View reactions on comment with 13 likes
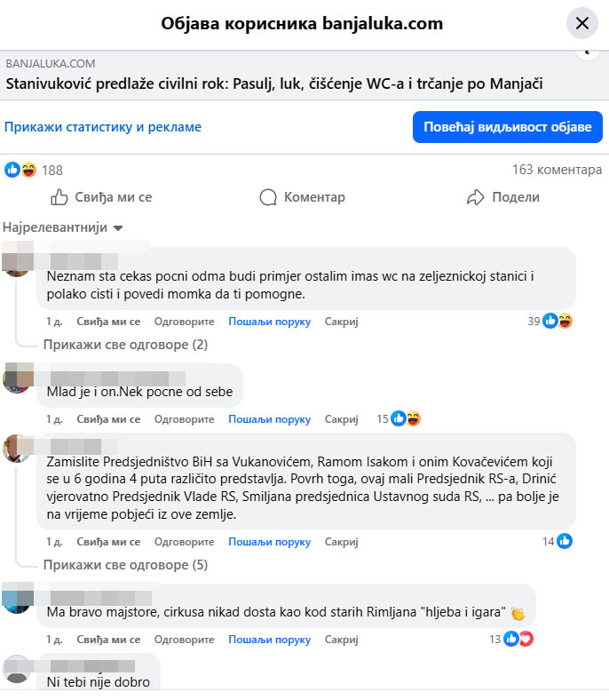 [518, 639]
